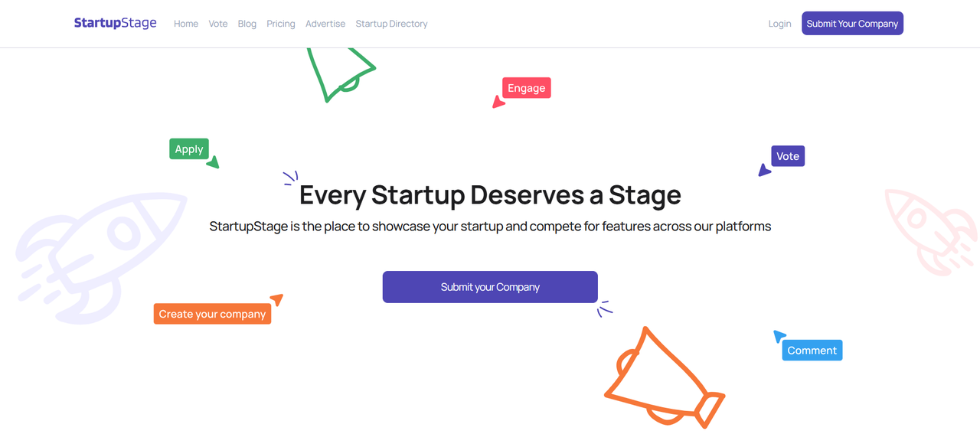Click the green Apply tag

pos(189,149)
